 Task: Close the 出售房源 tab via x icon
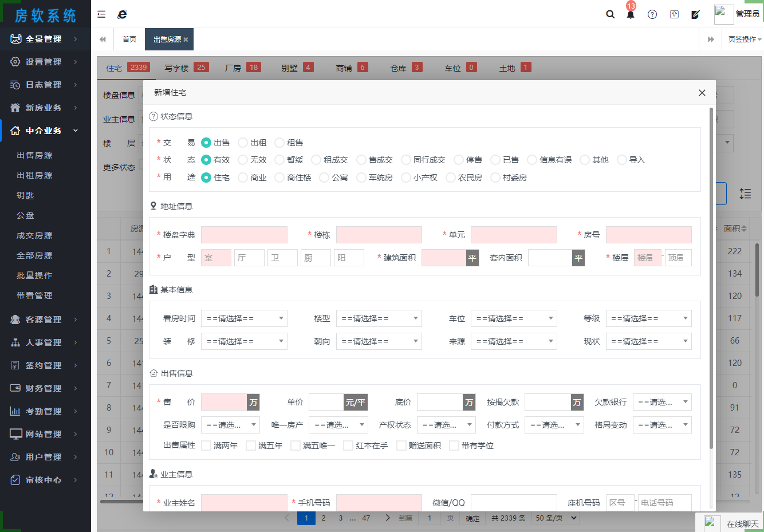pos(186,40)
